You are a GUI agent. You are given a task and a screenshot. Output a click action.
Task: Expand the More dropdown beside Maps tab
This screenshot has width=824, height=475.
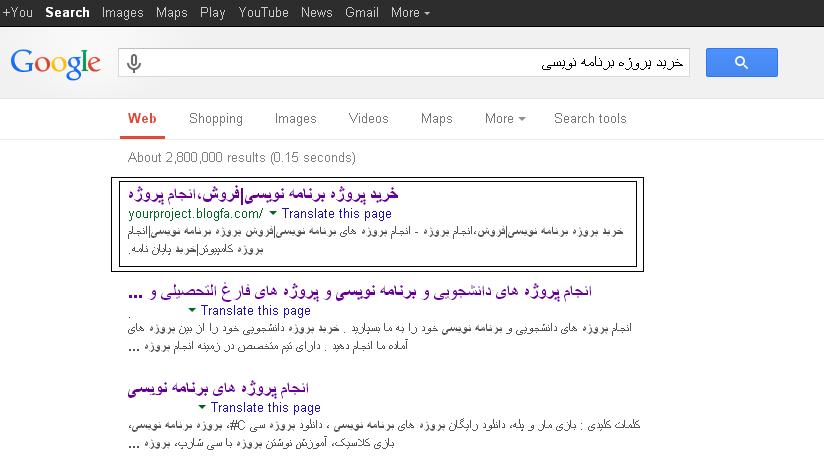pos(505,119)
